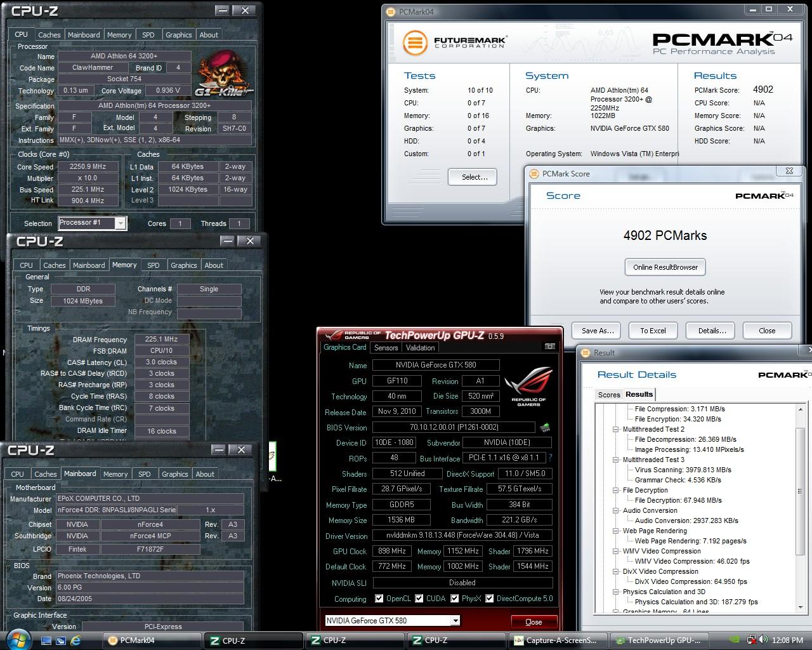Viewport: 812px width, 650px height.
Task: Toggle the OpenCL checkbox
Action: pyautogui.click(x=379, y=598)
